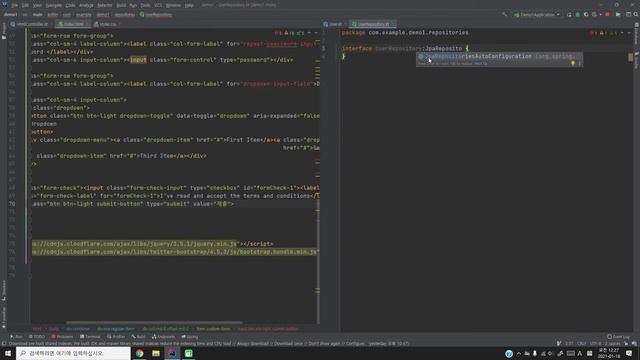
Task: Open the Profiler tool window
Action: point(116,337)
